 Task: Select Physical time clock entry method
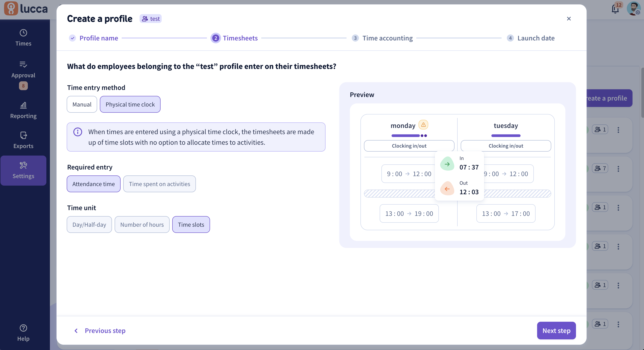(x=130, y=104)
